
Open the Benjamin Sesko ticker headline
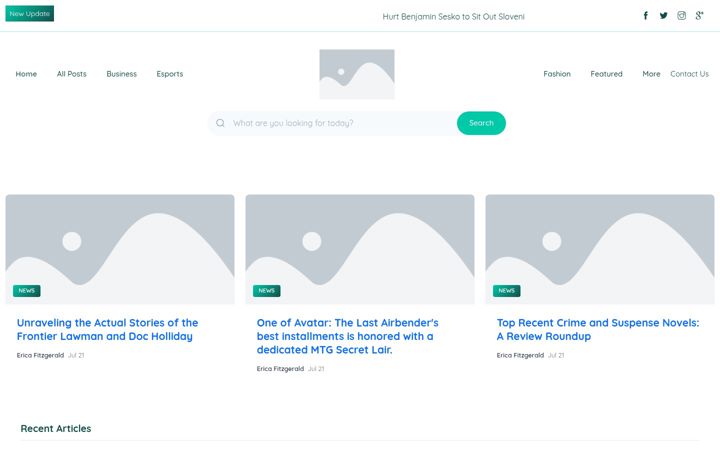(453, 17)
